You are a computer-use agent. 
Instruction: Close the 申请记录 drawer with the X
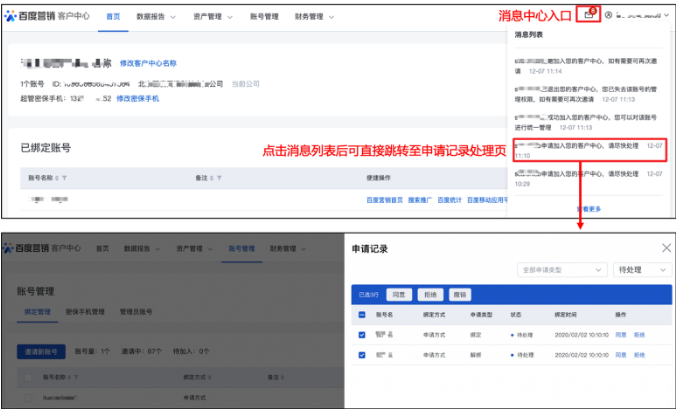(666, 248)
